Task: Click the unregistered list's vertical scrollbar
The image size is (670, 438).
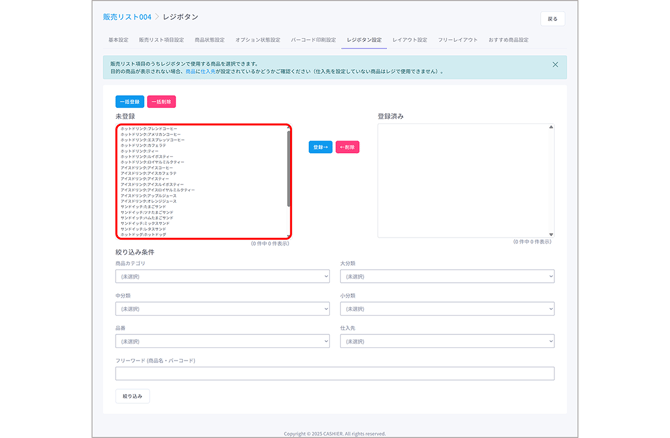Action: 288,170
